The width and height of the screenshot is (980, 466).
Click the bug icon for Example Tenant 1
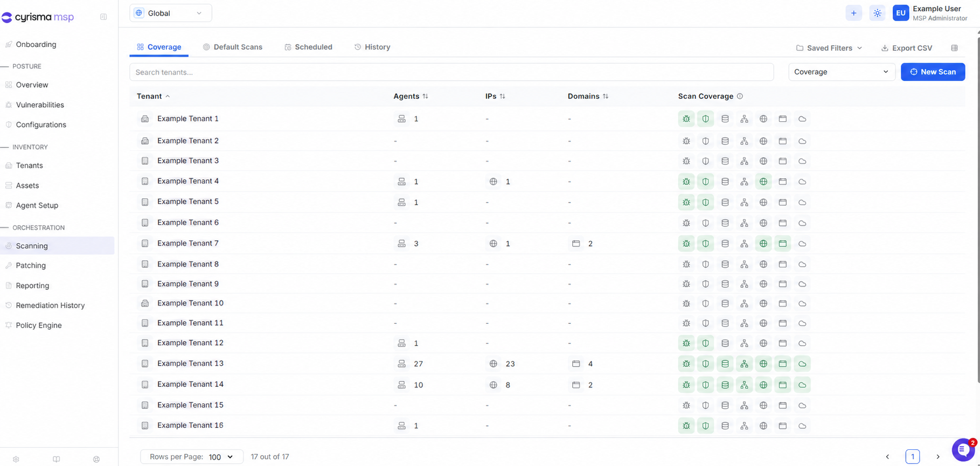point(686,119)
